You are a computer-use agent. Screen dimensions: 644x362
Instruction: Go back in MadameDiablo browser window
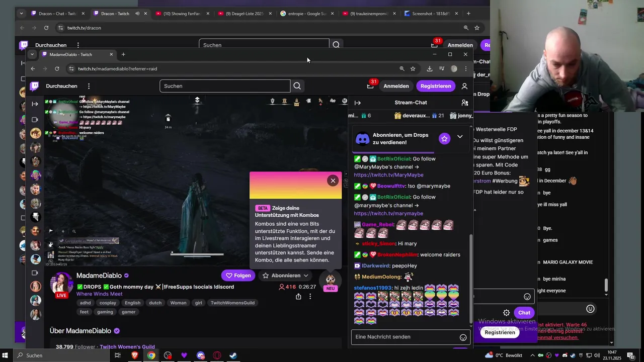(x=33, y=68)
